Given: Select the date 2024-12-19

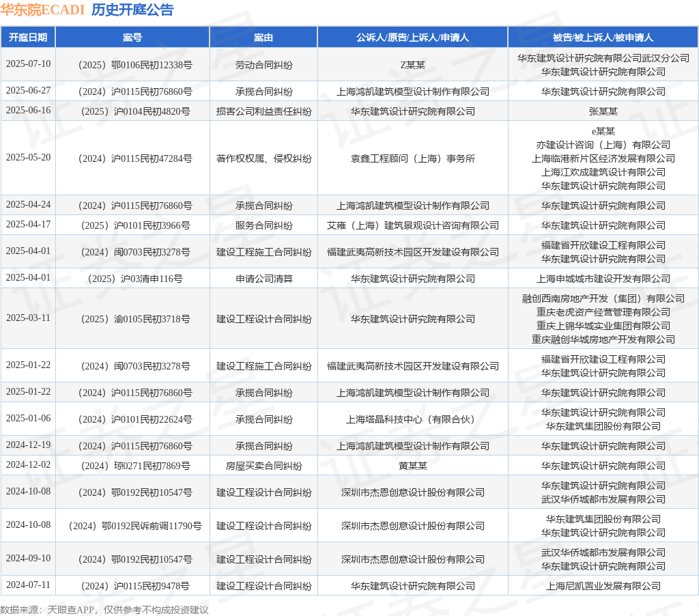Looking at the screenshot, I should [x=28, y=445].
